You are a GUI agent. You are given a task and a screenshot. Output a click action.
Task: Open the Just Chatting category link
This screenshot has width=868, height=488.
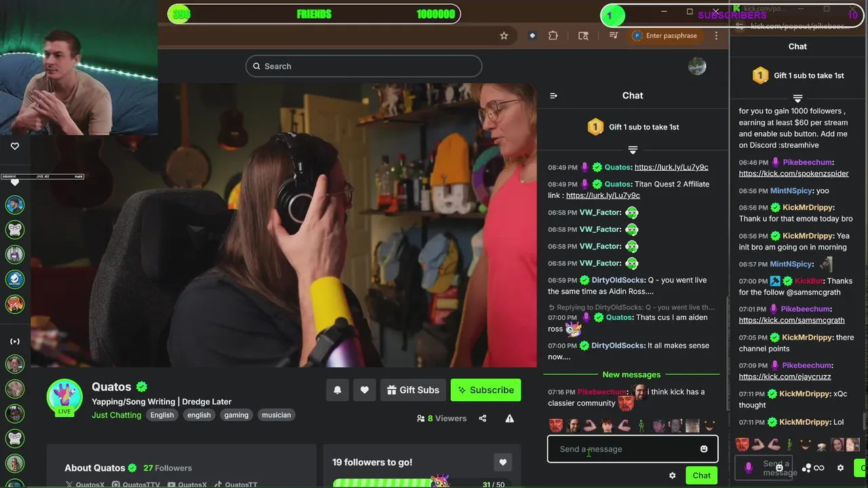(x=117, y=415)
